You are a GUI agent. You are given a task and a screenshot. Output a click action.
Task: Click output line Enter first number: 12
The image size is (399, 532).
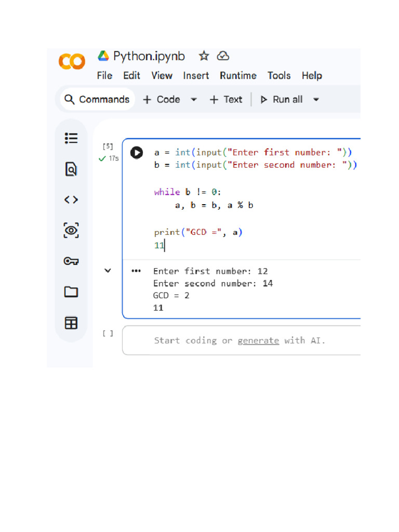click(x=210, y=271)
